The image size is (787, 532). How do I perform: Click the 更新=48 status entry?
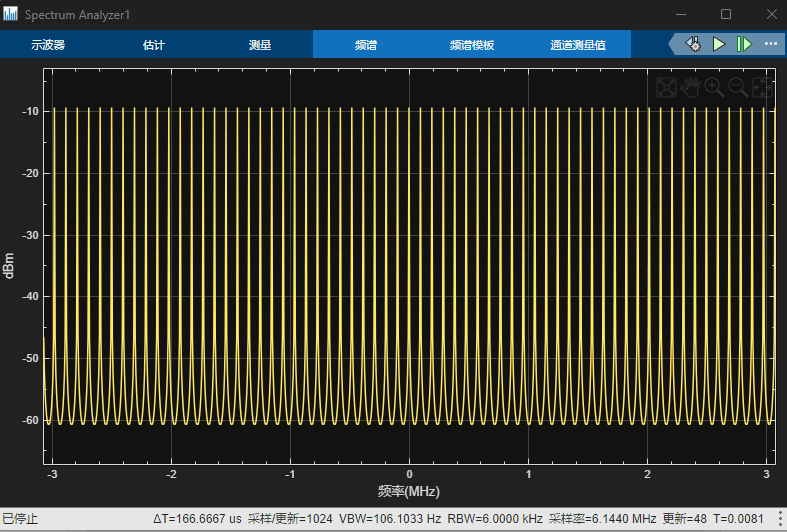click(x=685, y=518)
